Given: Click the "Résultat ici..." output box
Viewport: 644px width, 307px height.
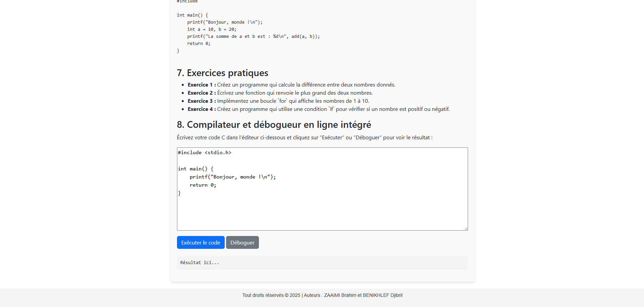Looking at the screenshot, I should [322, 262].
